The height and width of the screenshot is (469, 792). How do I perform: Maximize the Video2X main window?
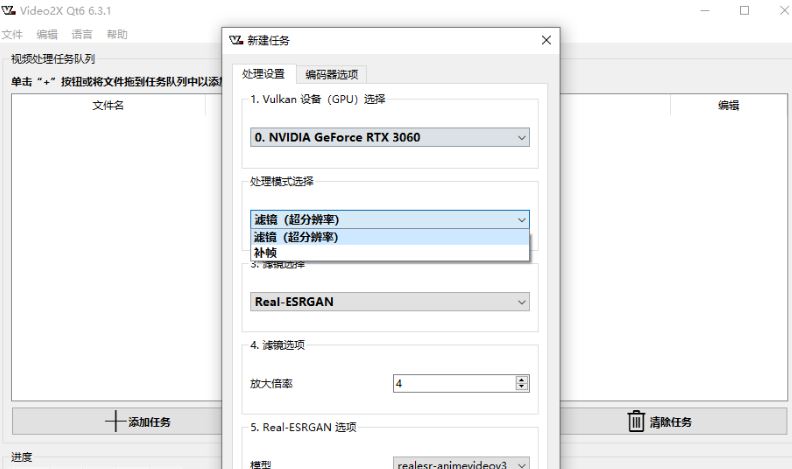(744, 10)
